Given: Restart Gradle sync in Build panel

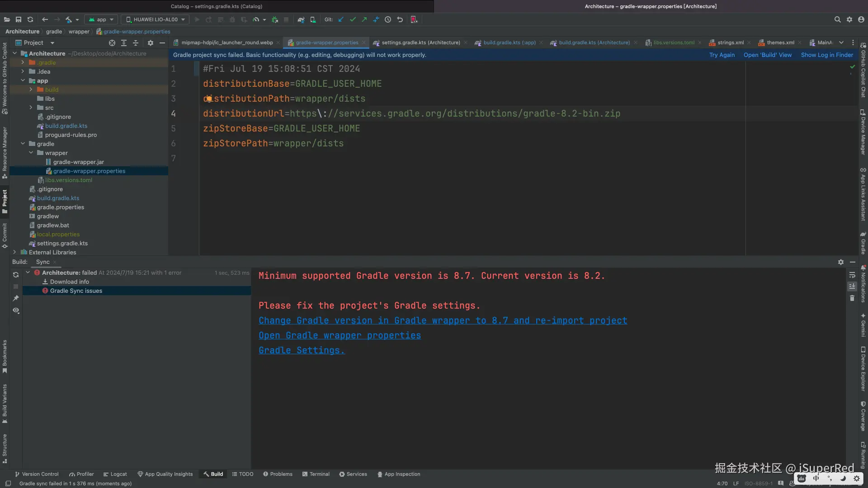Looking at the screenshot, I should click(x=16, y=275).
